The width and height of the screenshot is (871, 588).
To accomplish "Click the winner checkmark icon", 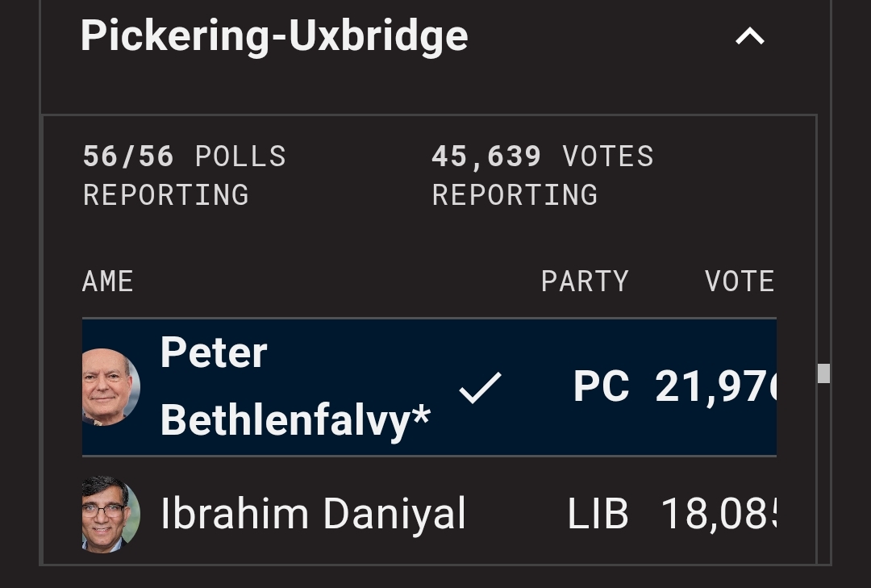I will point(481,388).
